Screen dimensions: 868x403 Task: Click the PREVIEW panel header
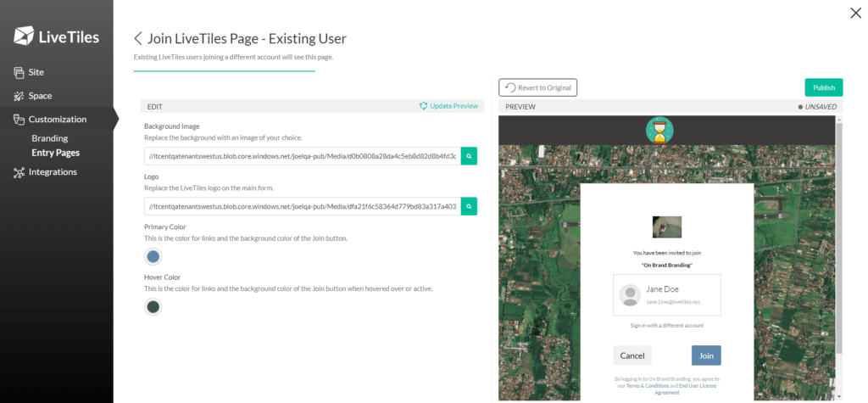click(670, 106)
